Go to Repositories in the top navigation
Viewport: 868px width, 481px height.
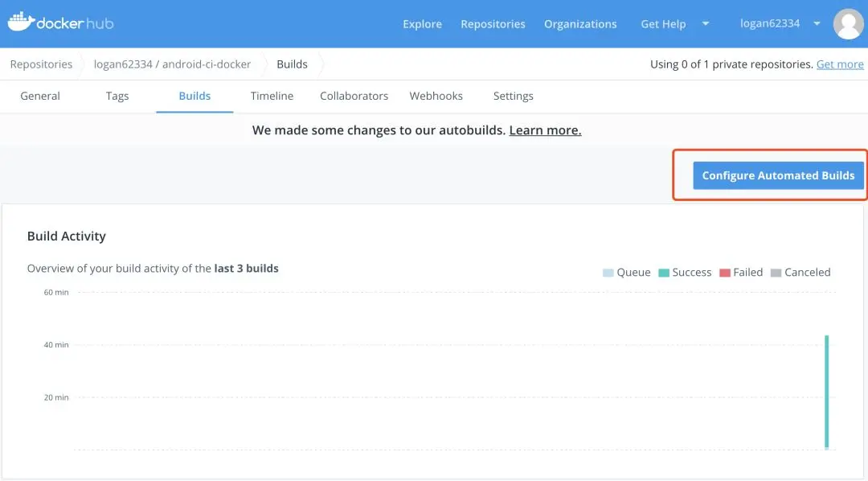pyautogui.click(x=493, y=24)
